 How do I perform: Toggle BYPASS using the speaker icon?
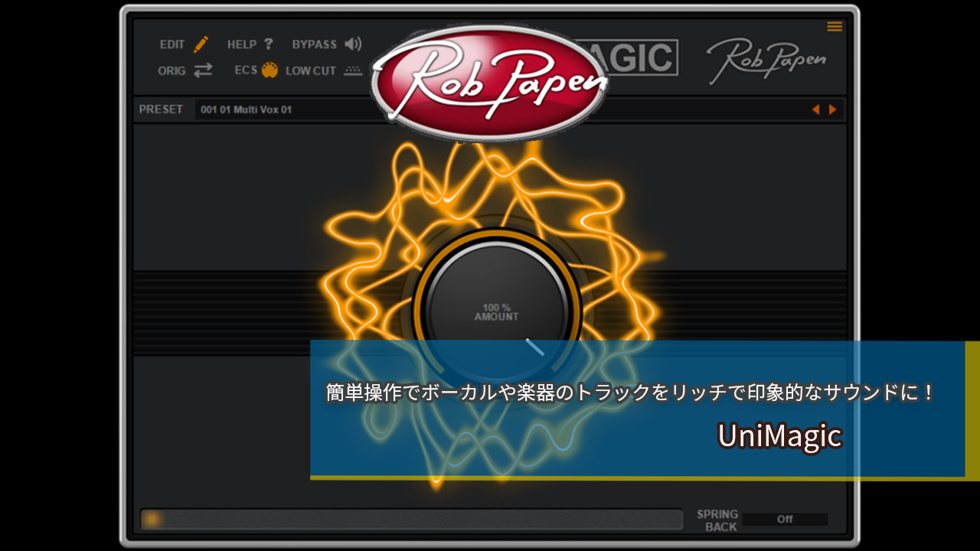click(353, 44)
